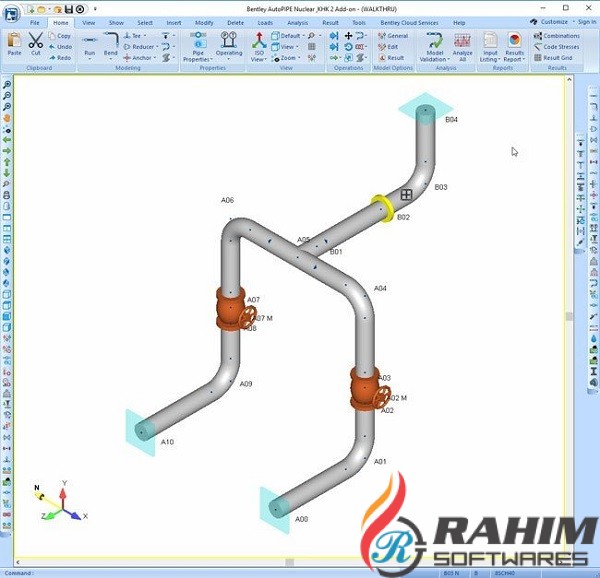Switch to the Loads ribbon tab
The width and height of the screenshot is (600, 578).
click(265, 23)
